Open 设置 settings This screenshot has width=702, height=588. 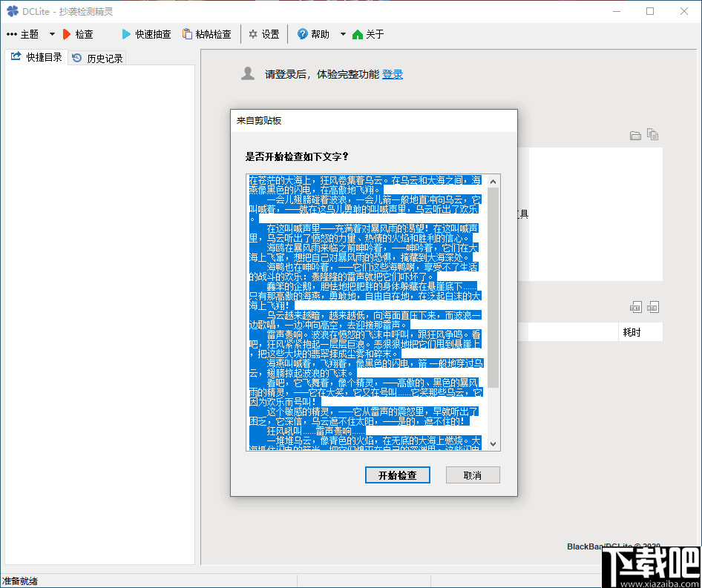264,34
